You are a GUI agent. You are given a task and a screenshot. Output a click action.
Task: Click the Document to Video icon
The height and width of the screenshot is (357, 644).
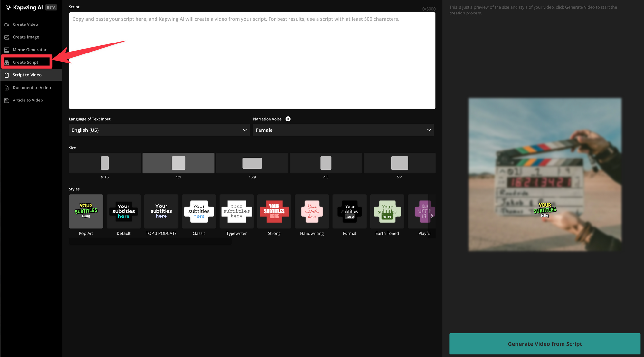click(x=6, y=88)
